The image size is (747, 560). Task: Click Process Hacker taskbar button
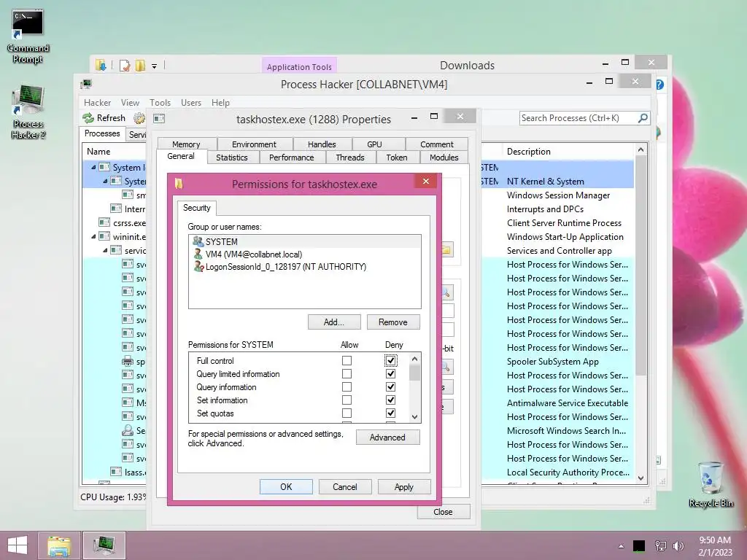[x=104, y=545]
